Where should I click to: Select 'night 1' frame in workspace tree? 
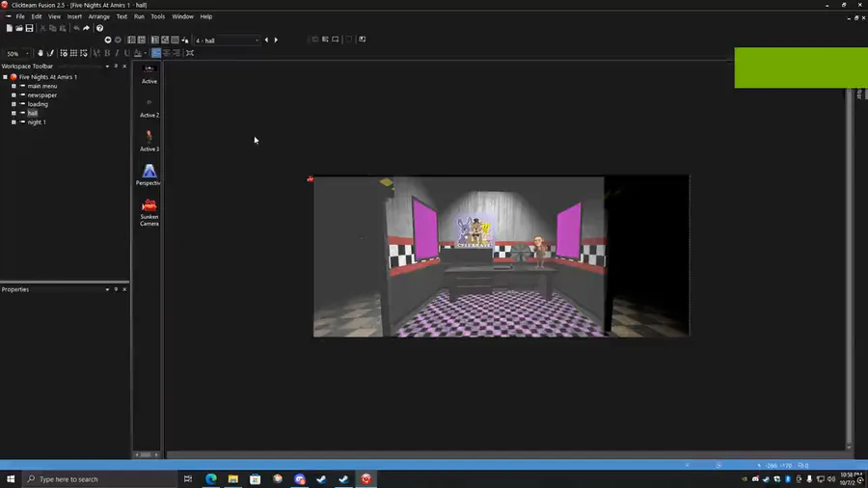(x=37, y=122)
